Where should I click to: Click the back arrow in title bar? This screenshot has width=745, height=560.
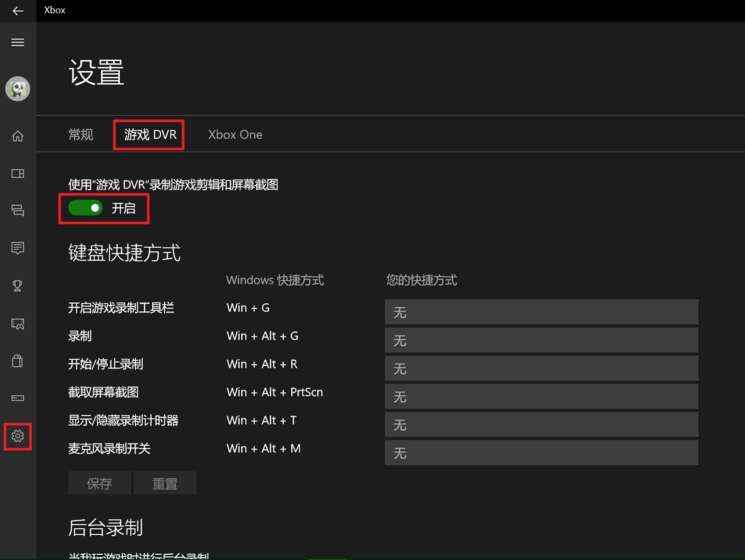click(17, 10)
